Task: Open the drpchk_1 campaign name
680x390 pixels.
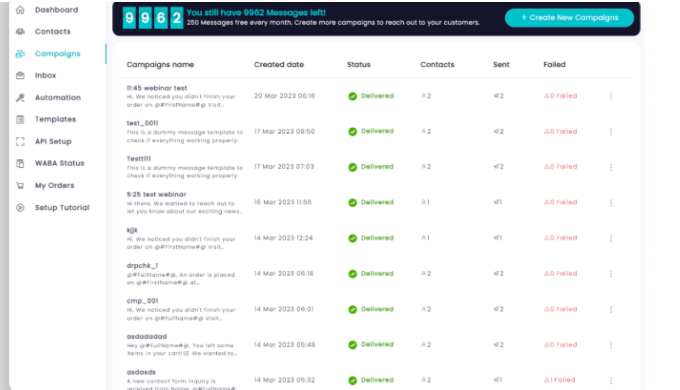Action: (x=142, y=265)
